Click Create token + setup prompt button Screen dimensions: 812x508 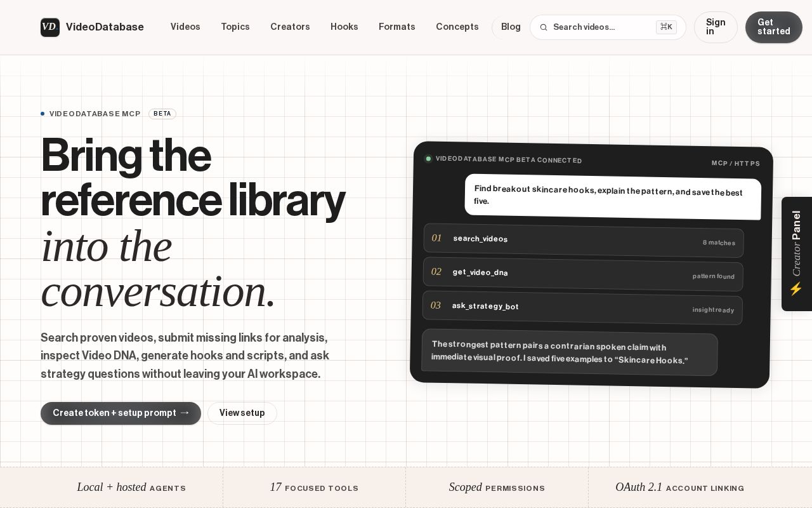pos(121,413)
